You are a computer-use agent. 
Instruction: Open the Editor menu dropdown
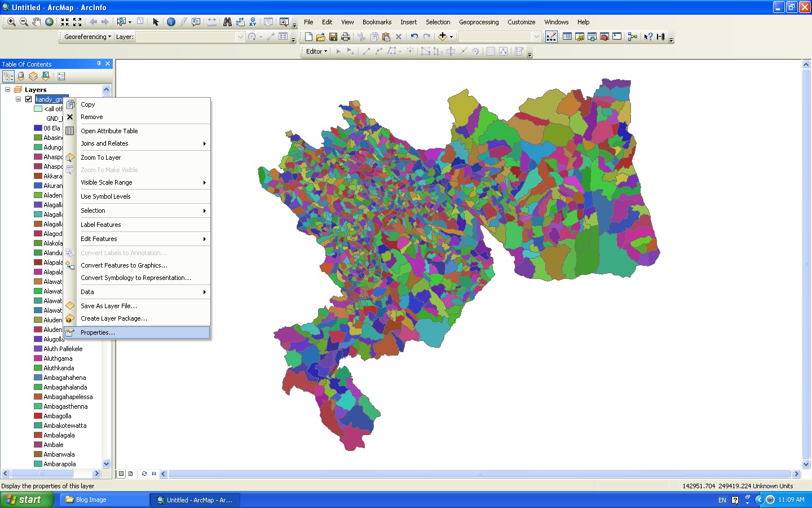click(x=315, y=51)
